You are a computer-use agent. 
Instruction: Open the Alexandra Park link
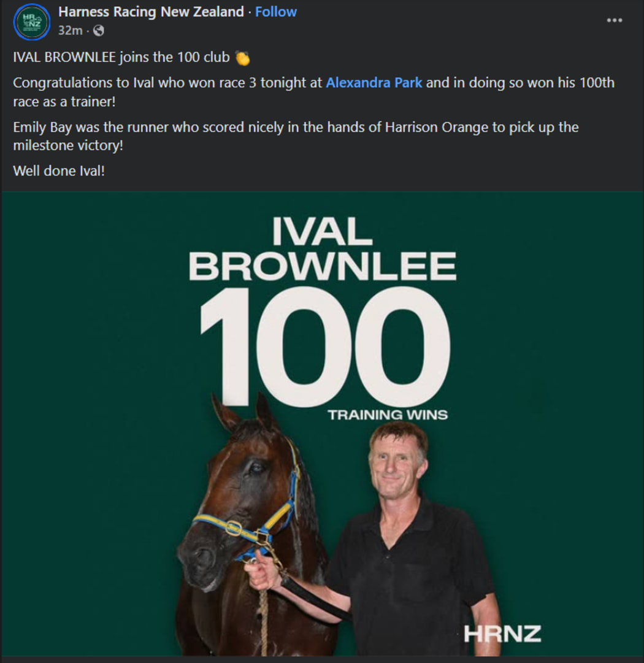point(375,83)
